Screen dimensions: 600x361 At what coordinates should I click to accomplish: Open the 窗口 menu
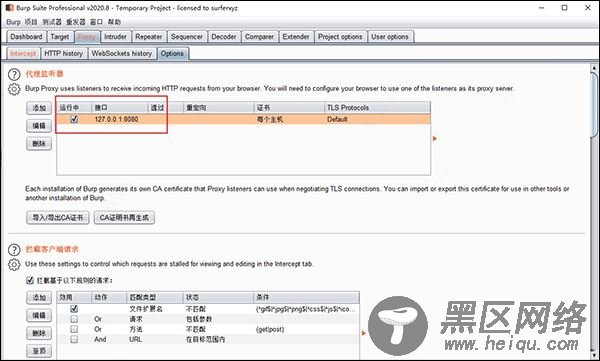click(x=96, y=22)
